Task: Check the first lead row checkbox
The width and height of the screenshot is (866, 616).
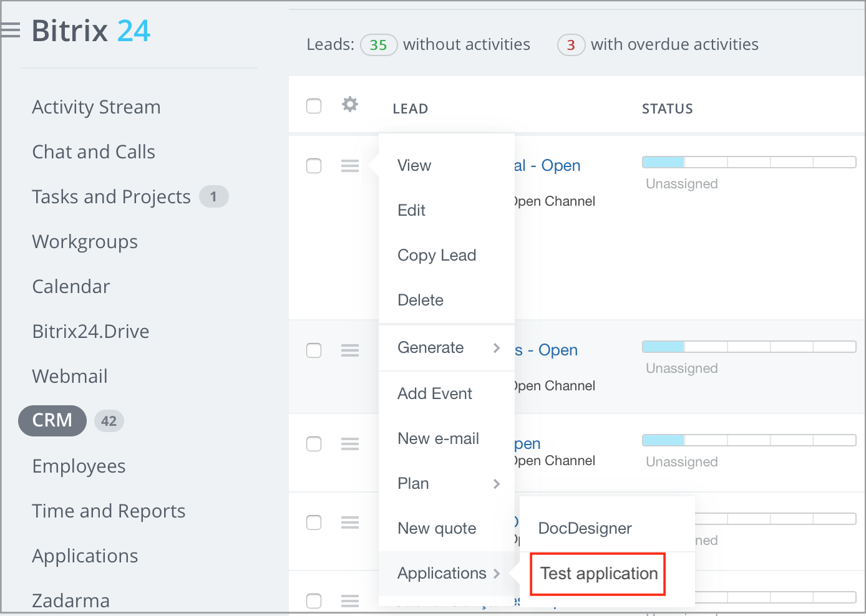Action: click(314, 166)
